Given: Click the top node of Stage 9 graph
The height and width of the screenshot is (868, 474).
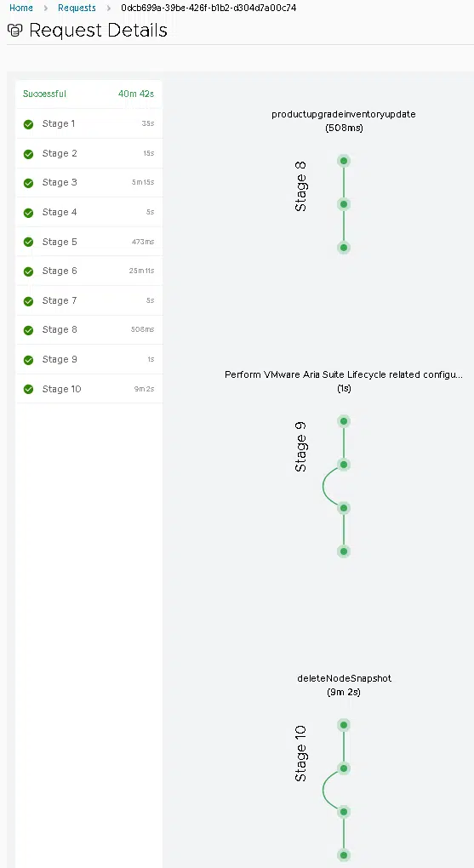Looking at the screenshot, I should (x=344, y=421).
